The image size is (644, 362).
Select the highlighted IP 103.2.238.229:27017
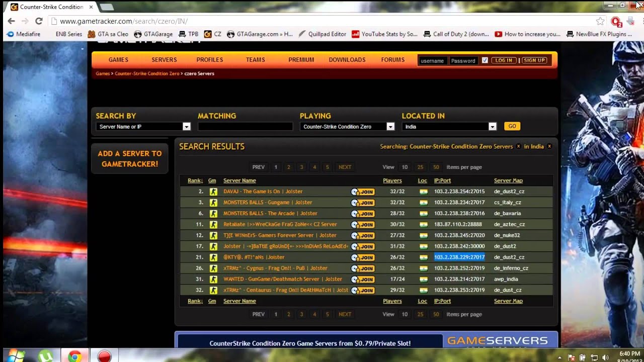click(459, 257)
